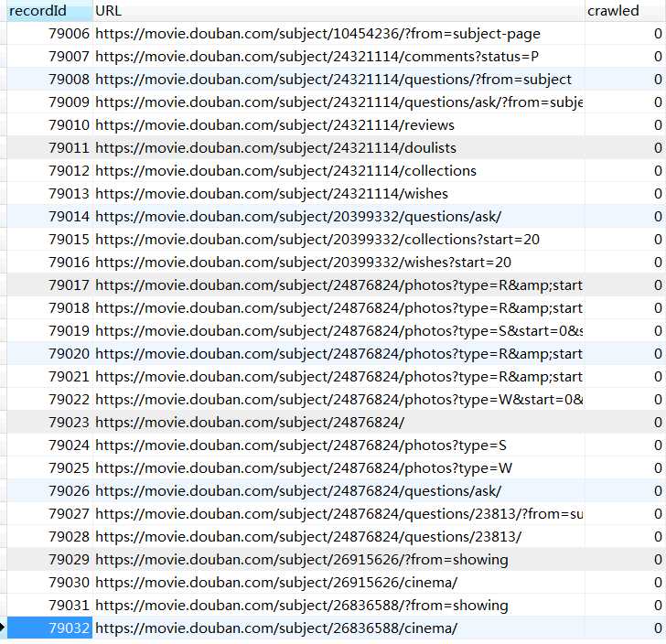Select recordId cell 79021
Viewport: 666px width, 644px height.
click(49, 376)
